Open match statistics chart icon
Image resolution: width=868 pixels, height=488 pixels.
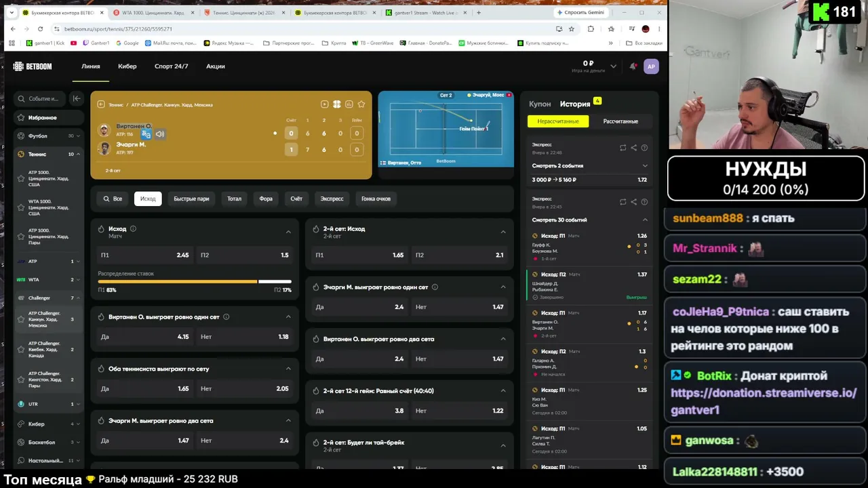pyautogui.click(x=349, y=104)
